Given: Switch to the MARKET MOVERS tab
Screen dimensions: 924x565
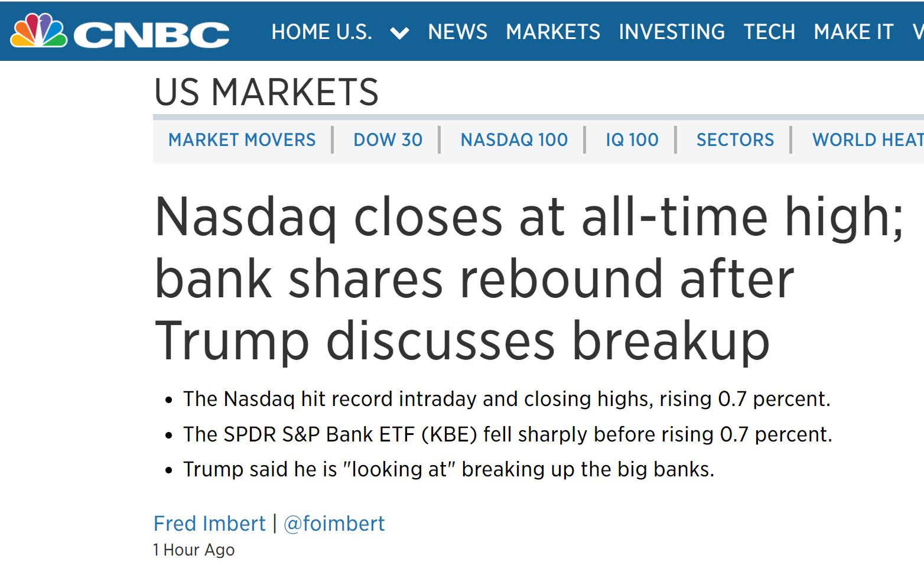Looking at the screenshot, I should (242, 140).
